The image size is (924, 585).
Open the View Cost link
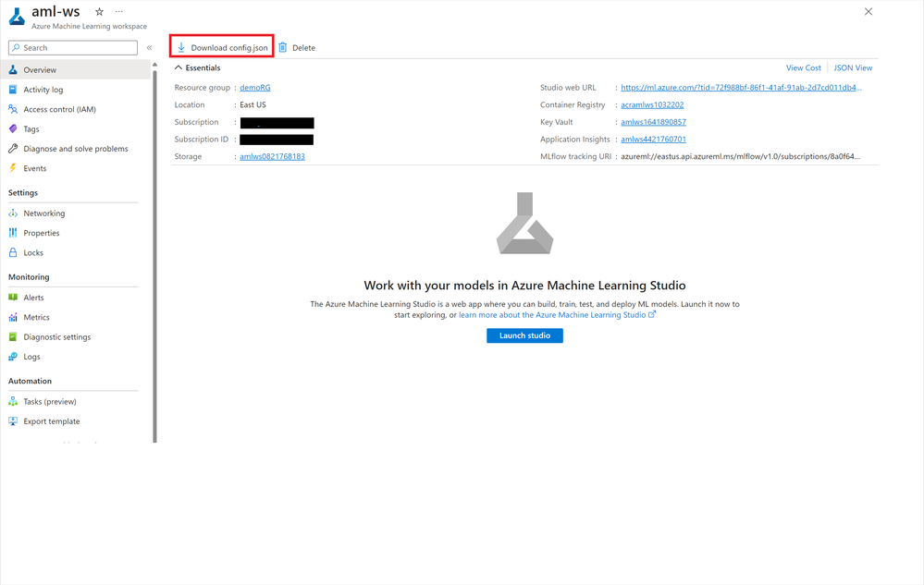(x=803, y=68)
